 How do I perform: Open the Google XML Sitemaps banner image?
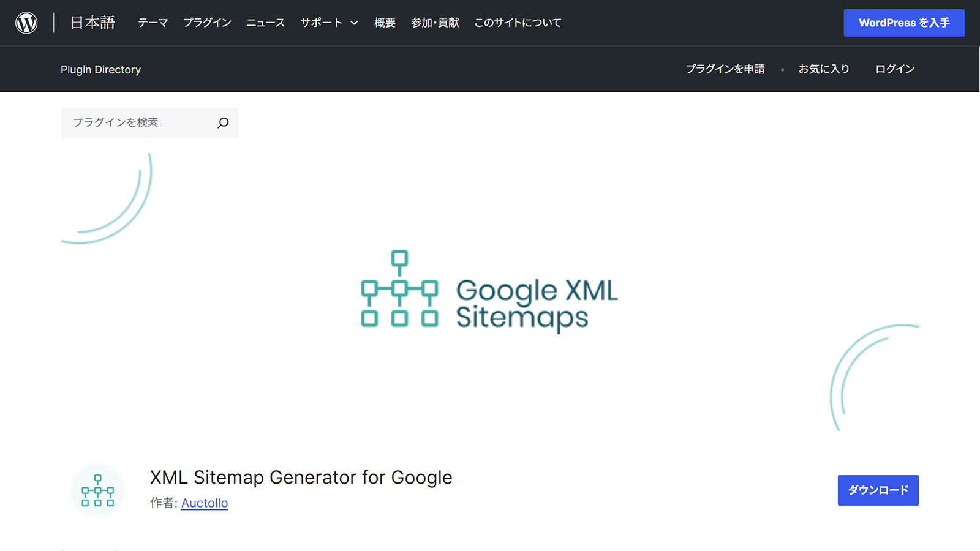[x=490, y=291]
